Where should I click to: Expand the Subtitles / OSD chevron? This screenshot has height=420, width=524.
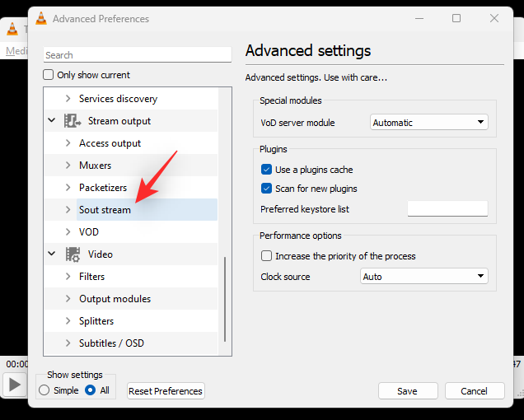[x=68, y=343]
